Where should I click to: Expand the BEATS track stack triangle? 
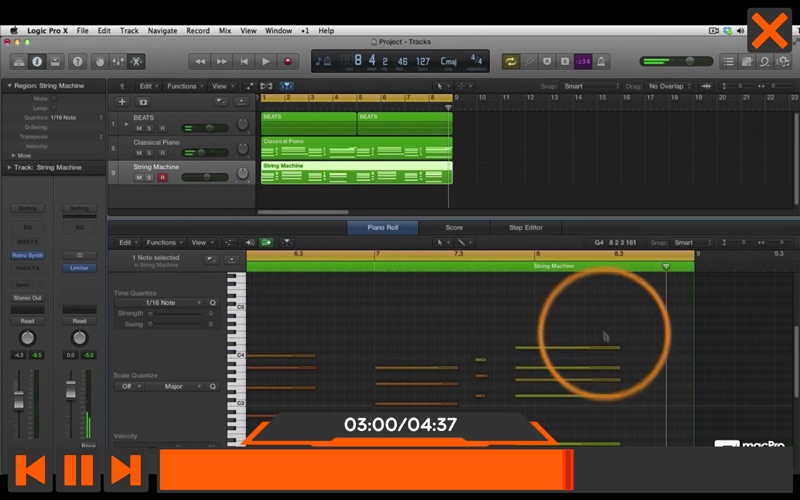(126, 124)
